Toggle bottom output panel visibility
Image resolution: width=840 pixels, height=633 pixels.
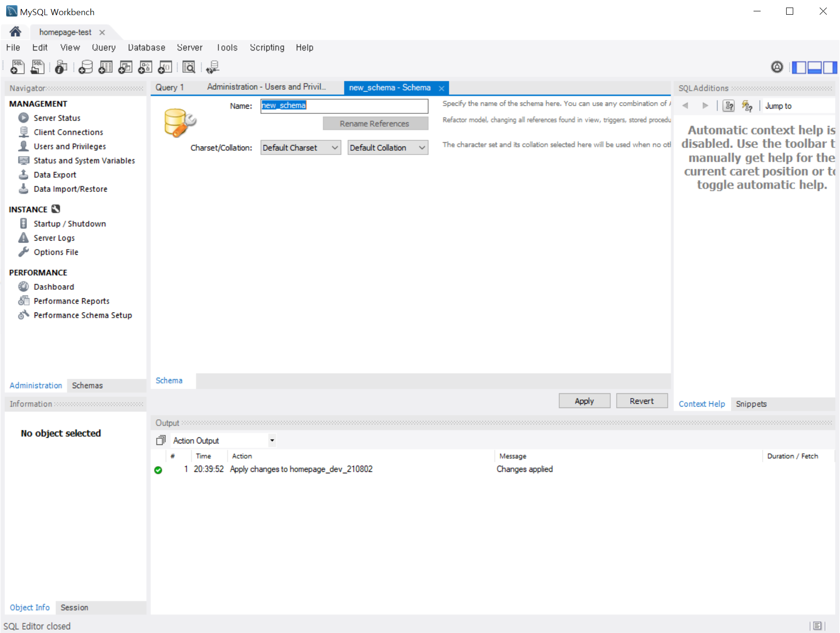coord(814,68)
